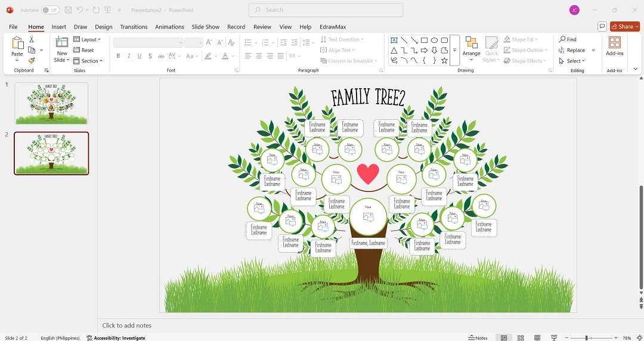Select the Line Arrow shape
This screenshot has height=341, width=644.
click(414, 41)
